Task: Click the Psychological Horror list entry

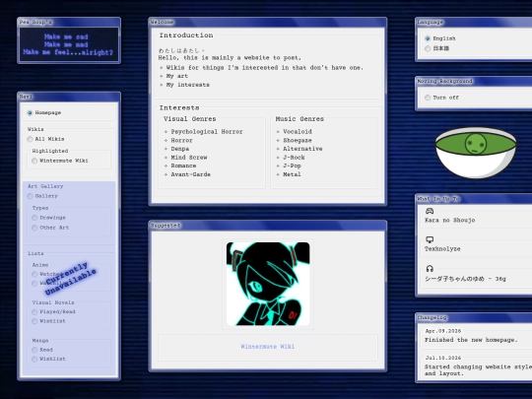Action: [207, 132]
